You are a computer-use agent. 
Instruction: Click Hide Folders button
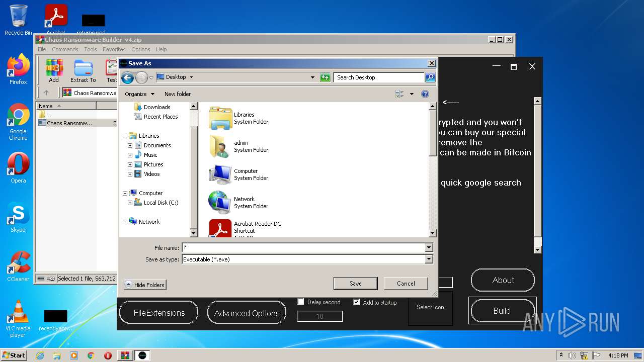pos(145,285)
